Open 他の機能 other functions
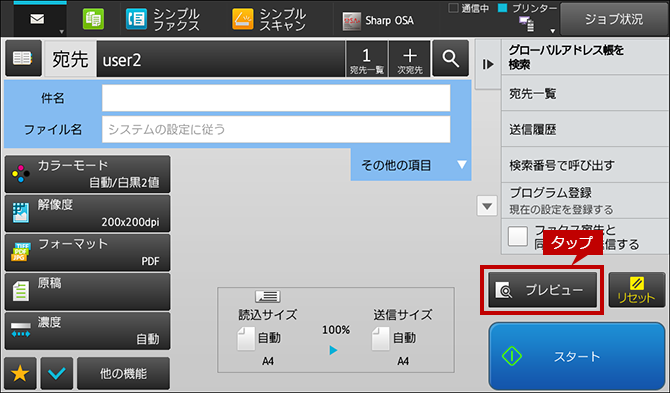The image size is (670, 393). coord(123,373)
